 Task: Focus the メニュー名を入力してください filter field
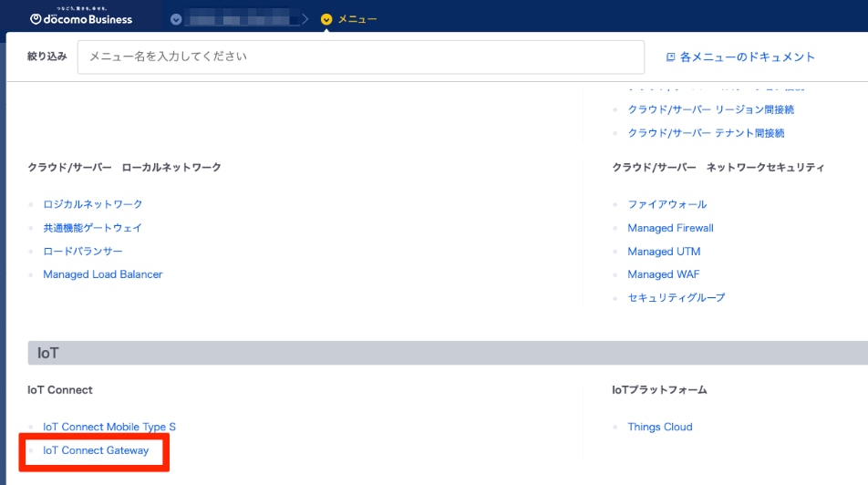[x=361, y=57]
